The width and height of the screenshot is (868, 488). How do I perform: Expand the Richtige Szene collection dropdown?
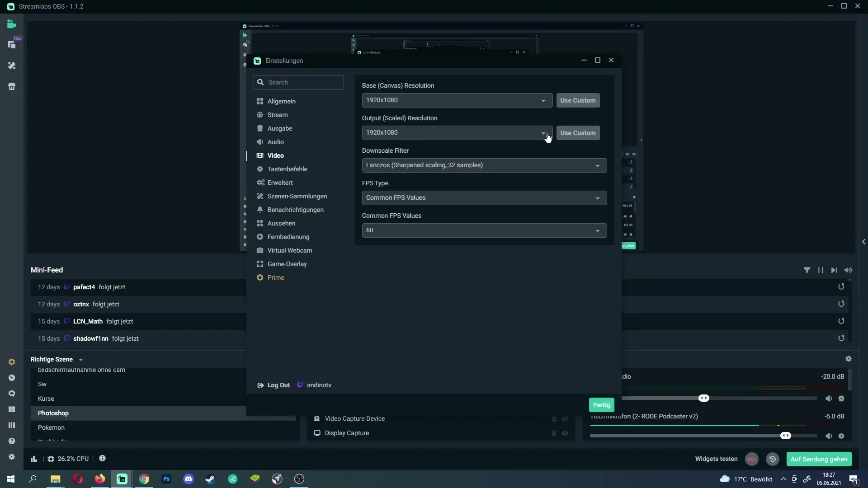[81, 360]
